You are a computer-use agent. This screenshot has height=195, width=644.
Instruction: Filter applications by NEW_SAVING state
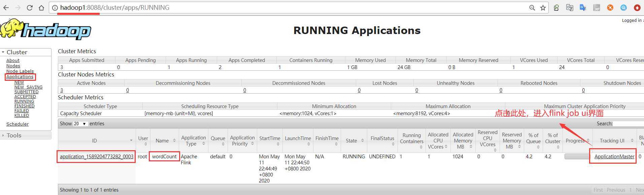pos(28,87)
